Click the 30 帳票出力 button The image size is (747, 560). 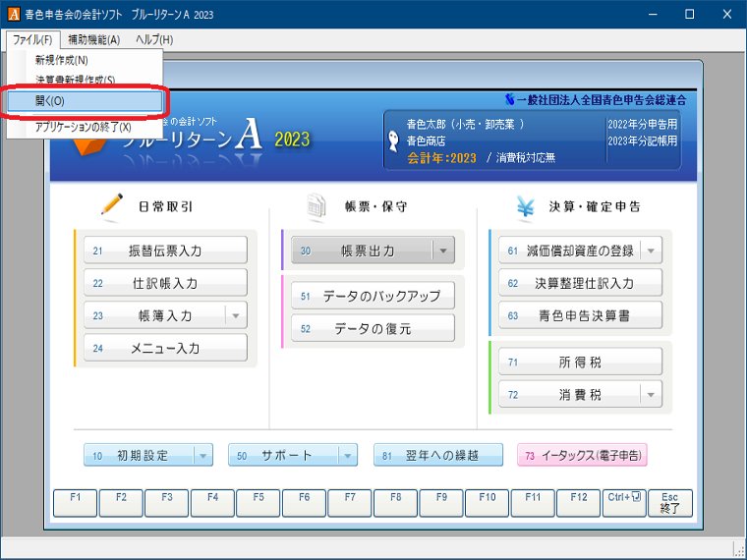click(362, 250)
